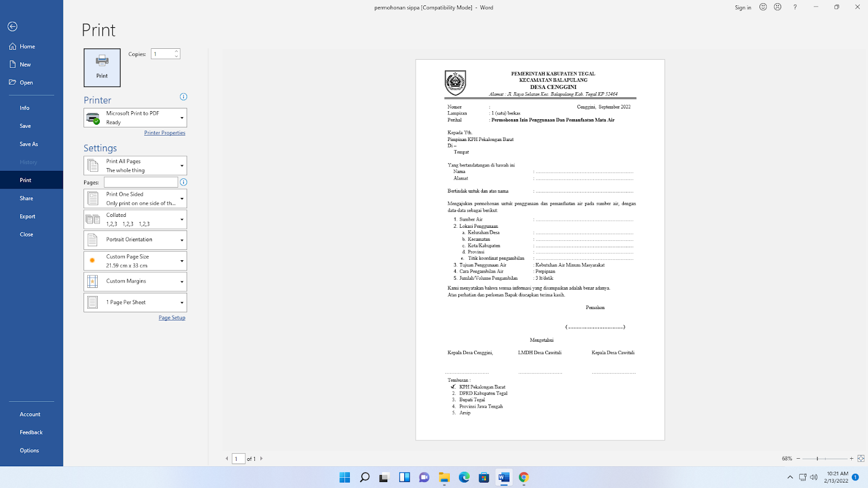Choose Save As in the sidebar
This screenshot has height=488, width=868.
[x=31, y=144]
